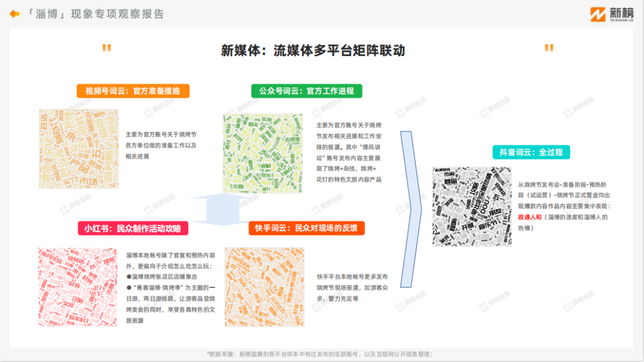
Task: Click the line 淄博本地帐号除了官宣和预热内容
Action: [x=171, y=255]
